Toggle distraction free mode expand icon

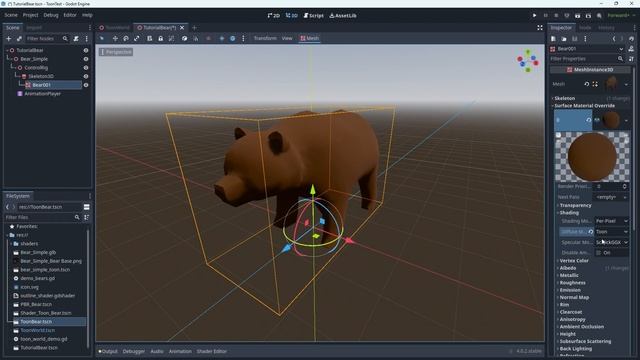540,28
